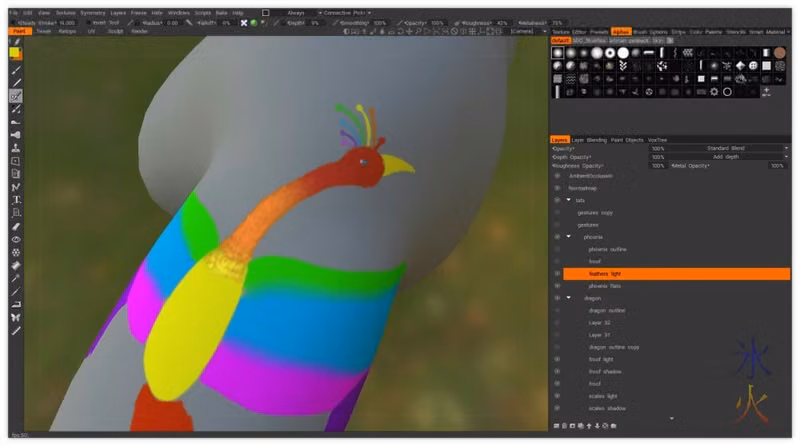The height and width of the screenshot is (446, 800).
Task: Open the Paint Objects tab
Action: coord(627,140)
